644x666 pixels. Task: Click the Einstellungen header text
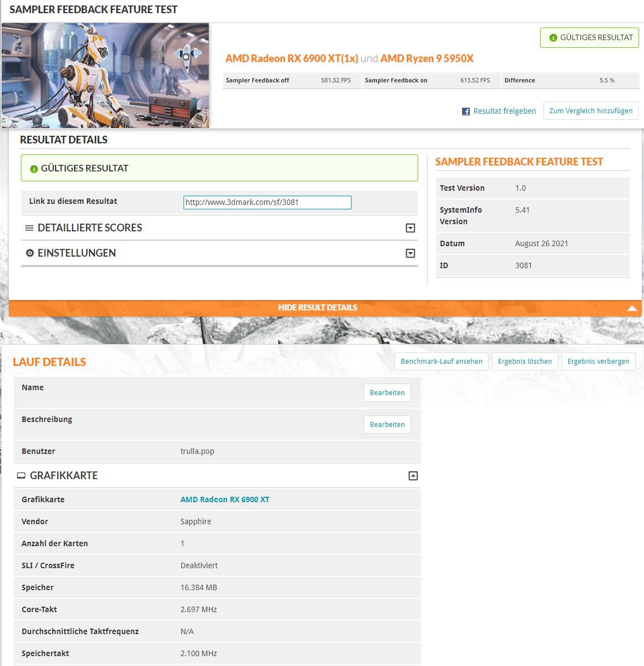[x=76, y=253]
